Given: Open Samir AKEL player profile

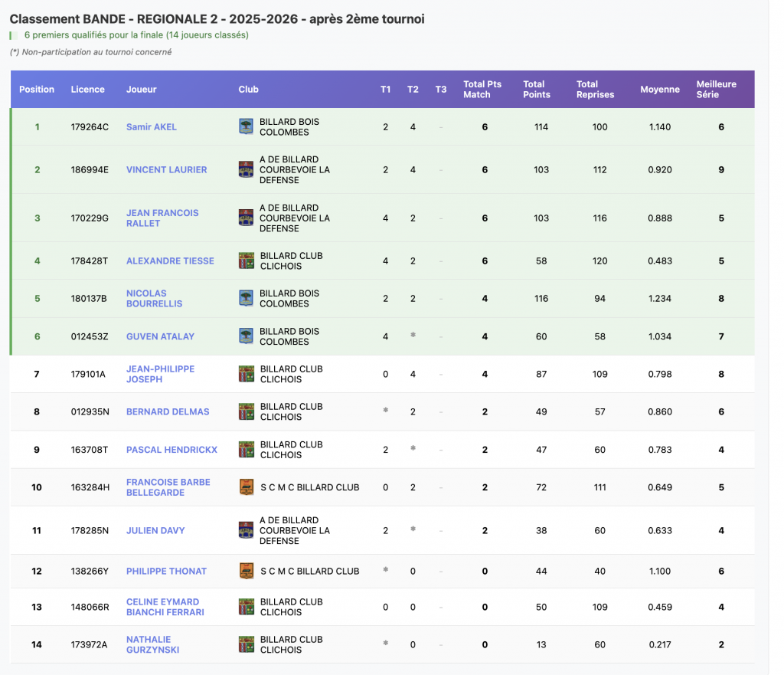Looking at the screenshot, I should 152,127.
